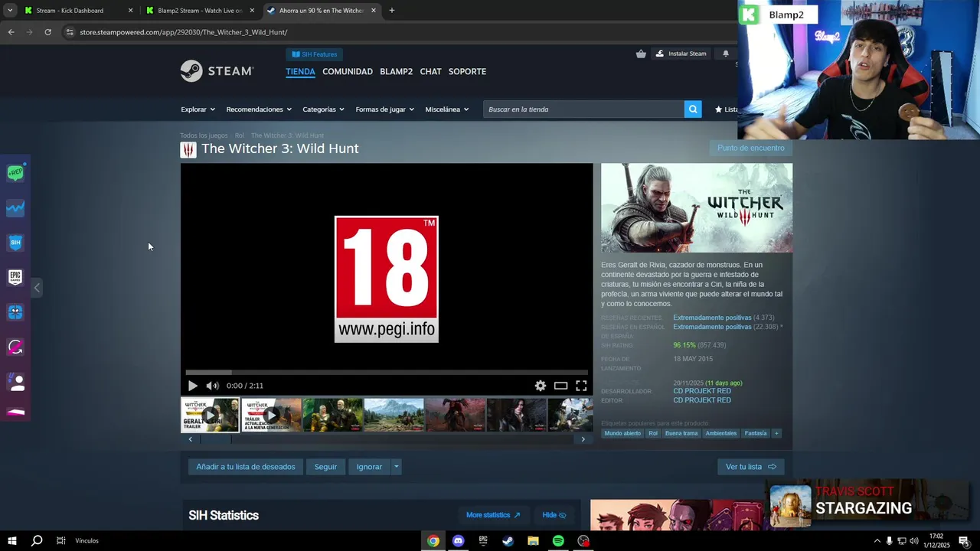Open the Punto de encuentro button
The image size is (980, 551).
click(750, 148)
